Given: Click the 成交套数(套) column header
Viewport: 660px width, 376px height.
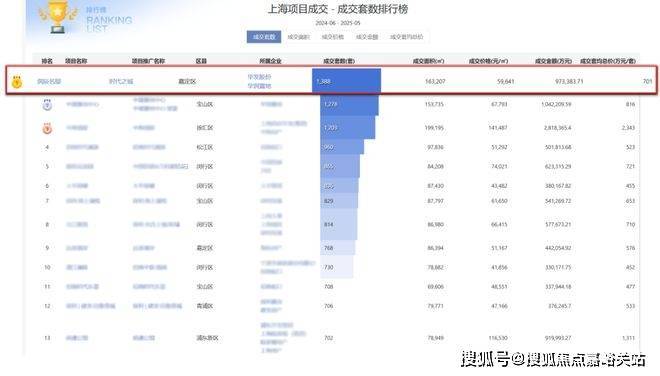Looking at the screenshot, I should (x=339, y=61).
